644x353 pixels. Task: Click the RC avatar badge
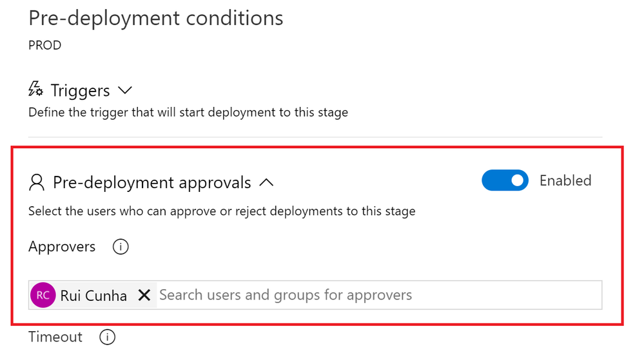pyautogui.click(x=43, y=296)
